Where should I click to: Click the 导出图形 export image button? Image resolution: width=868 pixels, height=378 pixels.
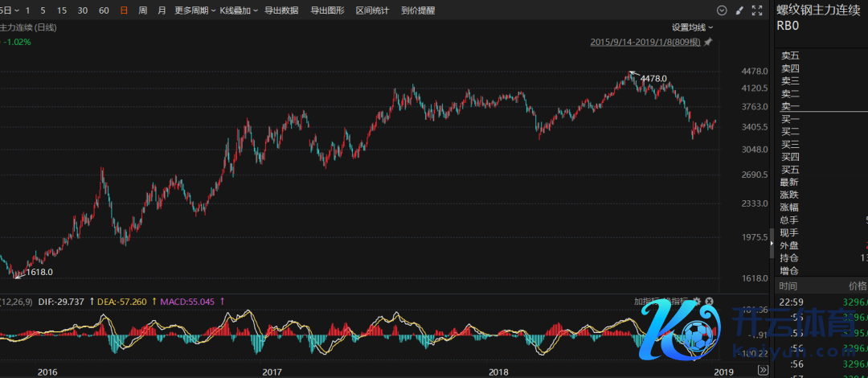pyautogui.click(x=327, y=10)
